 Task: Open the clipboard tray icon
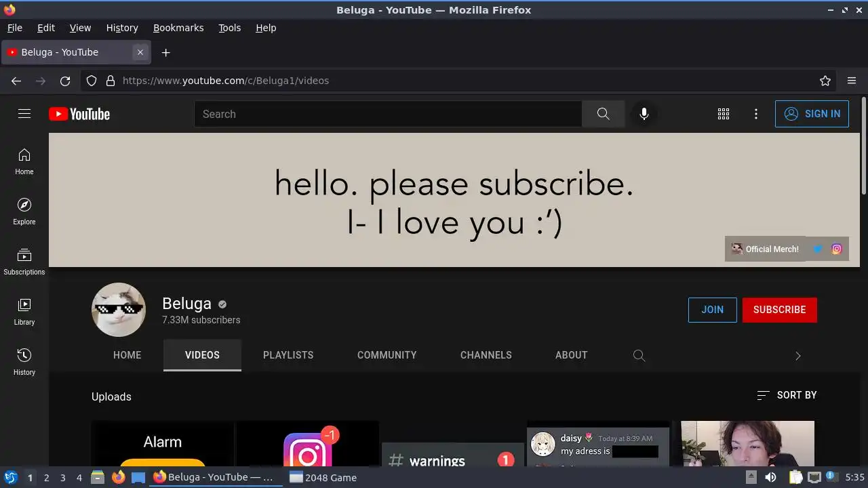point(796,477)
